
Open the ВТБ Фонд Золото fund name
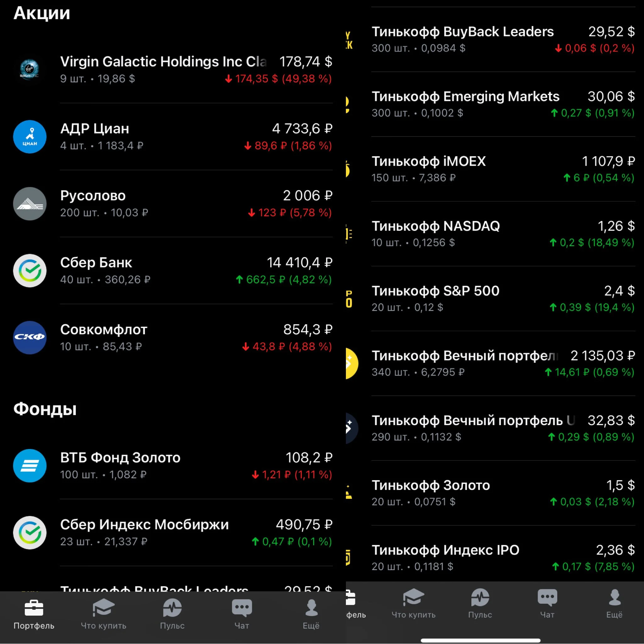[120, 458]
